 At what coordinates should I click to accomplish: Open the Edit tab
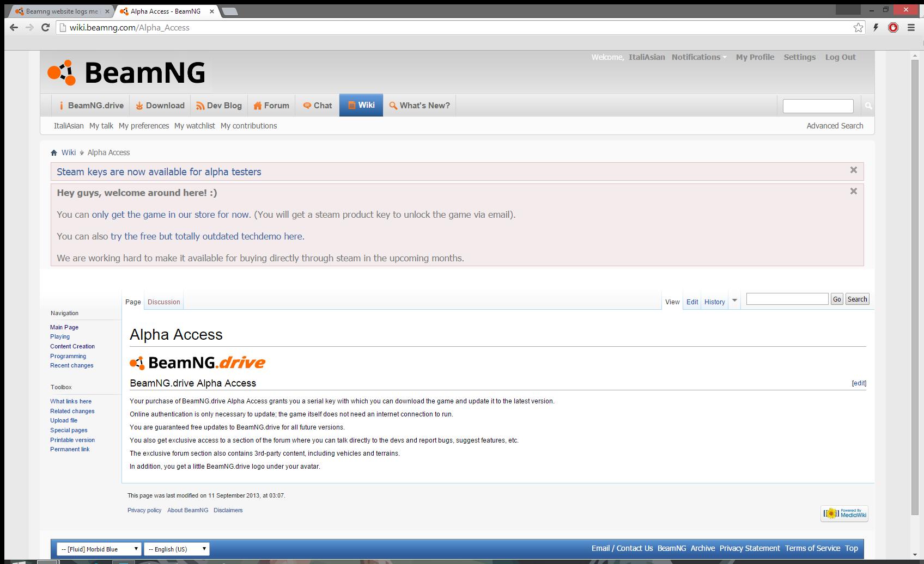[692, 302]
